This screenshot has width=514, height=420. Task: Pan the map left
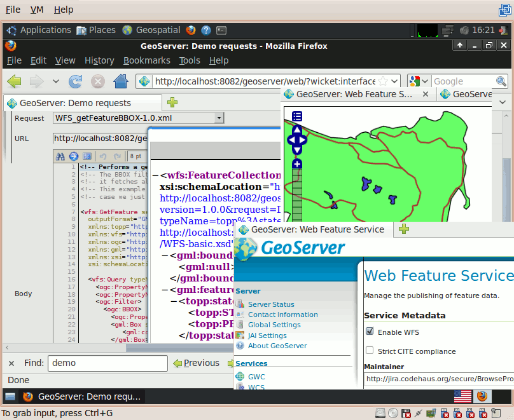coord(291,140)
